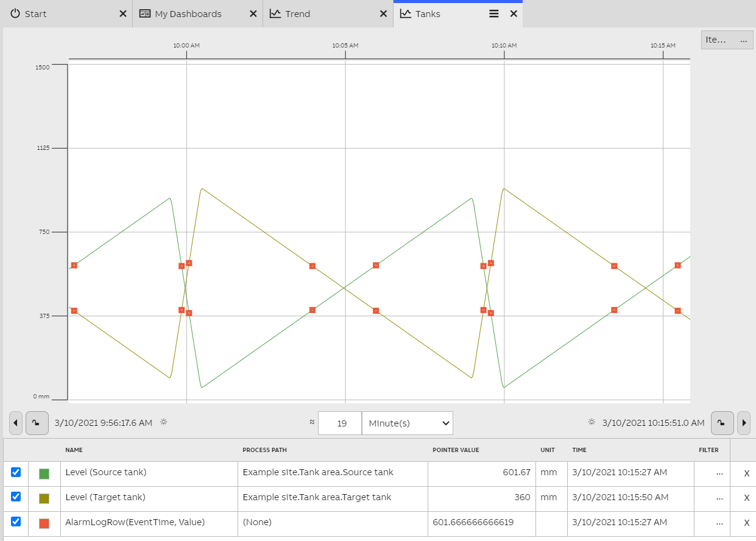Screen dimensions: 756x541
Task: Click the chart icon on Tanks tab
Action: pyautogui.click(x=406, y=13)
